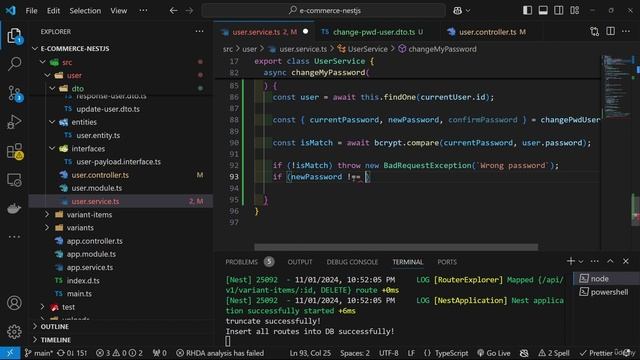
Task: Open Run and Debug view
Action: (x=14, y=122)
